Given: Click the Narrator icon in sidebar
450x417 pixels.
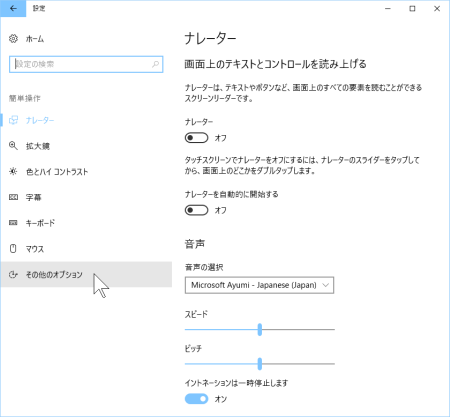Looking at the screenshot, I should click(x=13, y=120).
